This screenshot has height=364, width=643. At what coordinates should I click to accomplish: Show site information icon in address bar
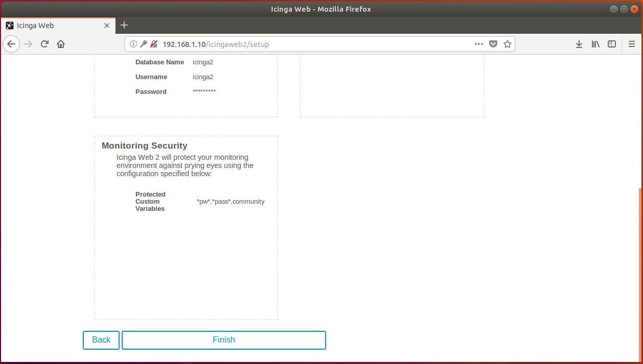133,44
